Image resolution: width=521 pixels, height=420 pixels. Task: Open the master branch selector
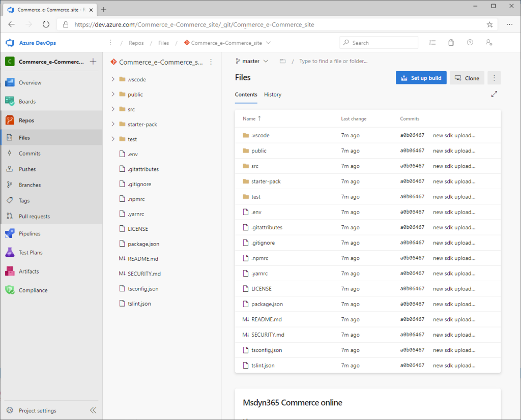click(250, 61)
